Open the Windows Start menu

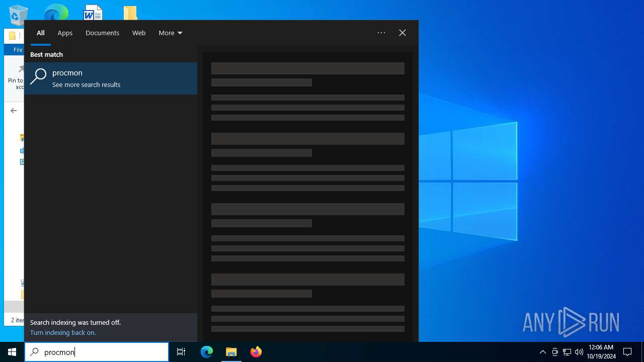point(12,352)
